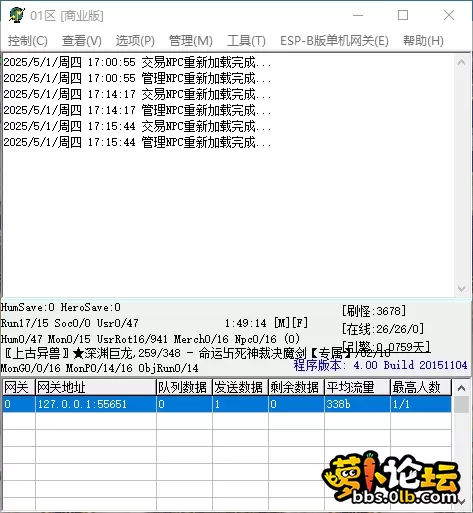Maximize the 01区 window
Screen dimensions: 473x513
(403, 15)
